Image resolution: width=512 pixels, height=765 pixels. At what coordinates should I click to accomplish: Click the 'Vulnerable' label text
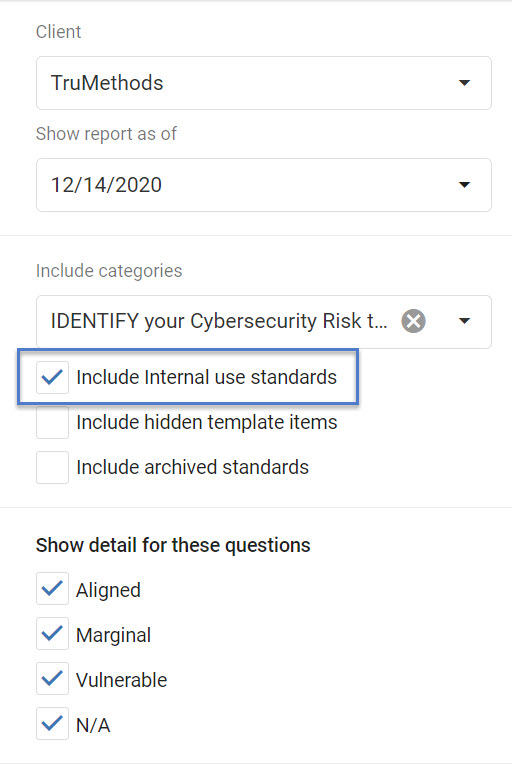click(122, 680)
